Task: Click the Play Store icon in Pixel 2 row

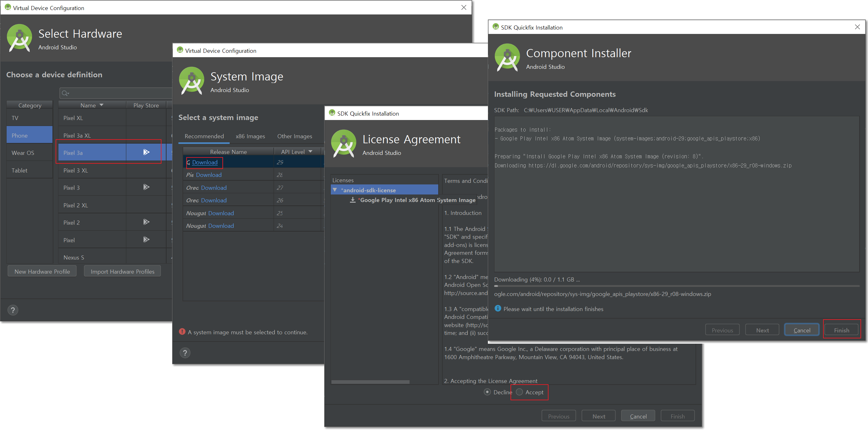Action: point(146,222)
